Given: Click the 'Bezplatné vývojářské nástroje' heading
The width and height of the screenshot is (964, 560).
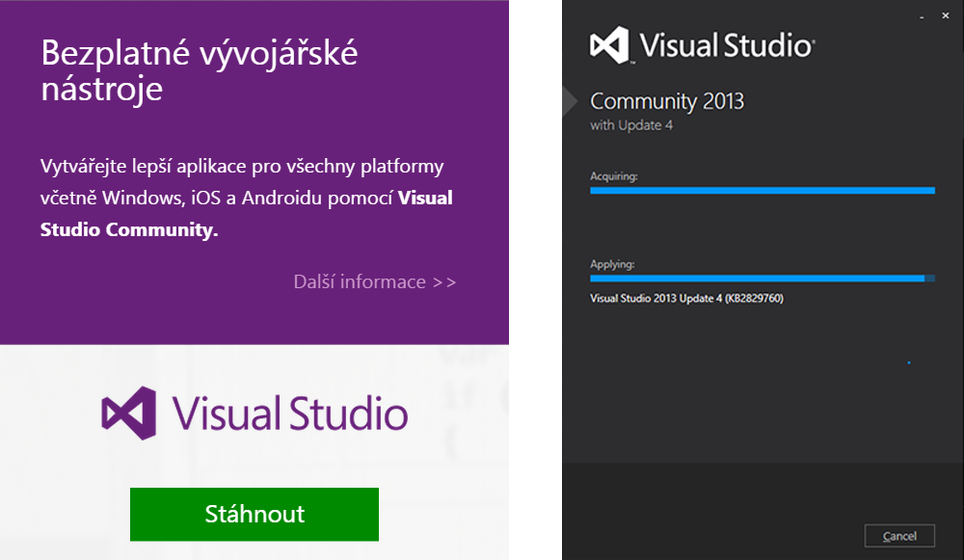Looking at the screenshot, I should (200, 70).
